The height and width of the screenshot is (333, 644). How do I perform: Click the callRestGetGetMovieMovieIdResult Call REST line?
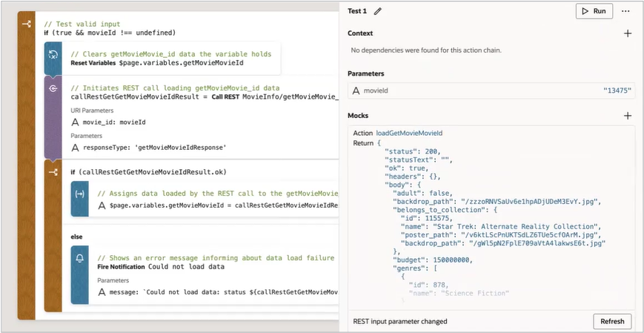tap(205, 97)
